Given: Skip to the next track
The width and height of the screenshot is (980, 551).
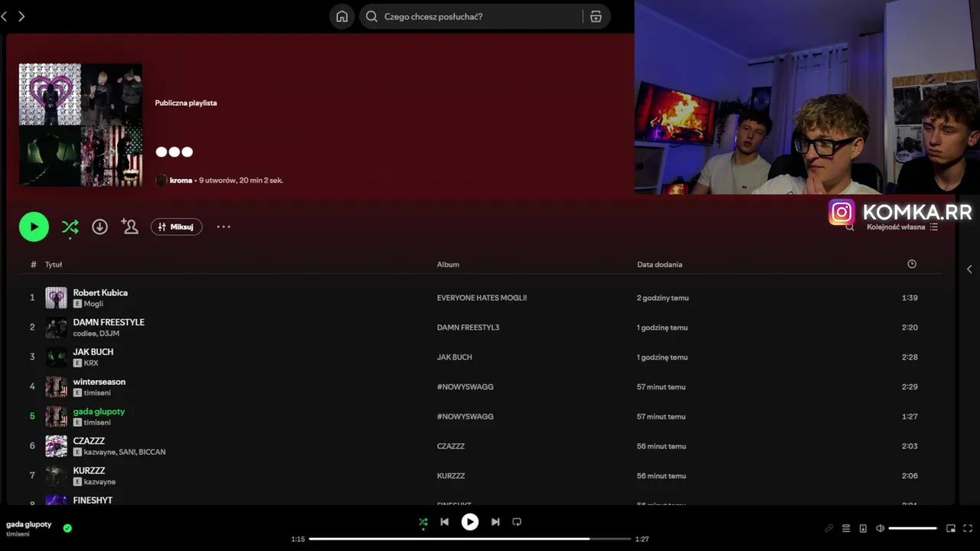Looking at the screenshot, I should point(495,522).
